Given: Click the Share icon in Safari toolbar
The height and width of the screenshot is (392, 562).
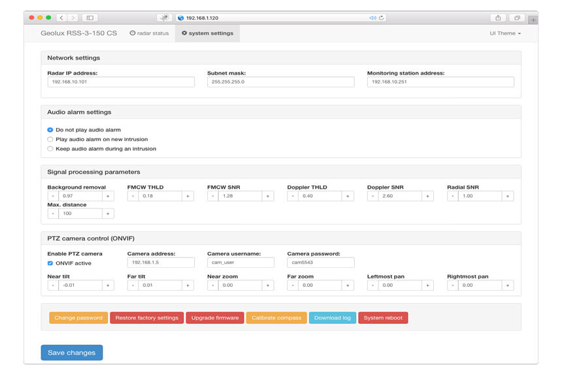Looking at the screenshot, I should (499, 18).
